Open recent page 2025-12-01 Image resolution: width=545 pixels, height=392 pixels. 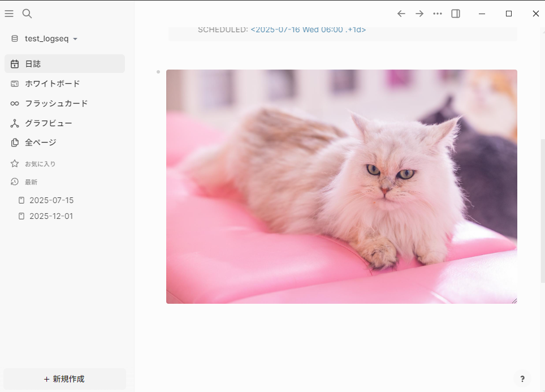pos(51,216)
